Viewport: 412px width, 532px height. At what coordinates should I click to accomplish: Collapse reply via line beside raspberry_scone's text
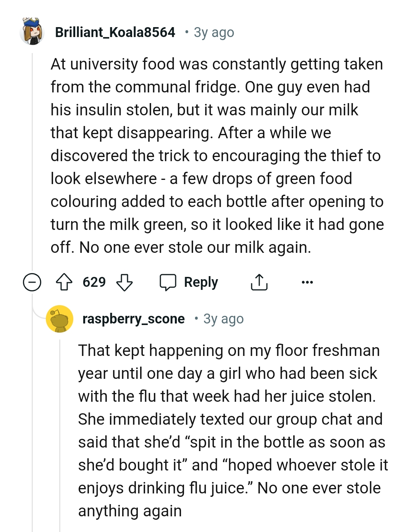pos(60,432)
